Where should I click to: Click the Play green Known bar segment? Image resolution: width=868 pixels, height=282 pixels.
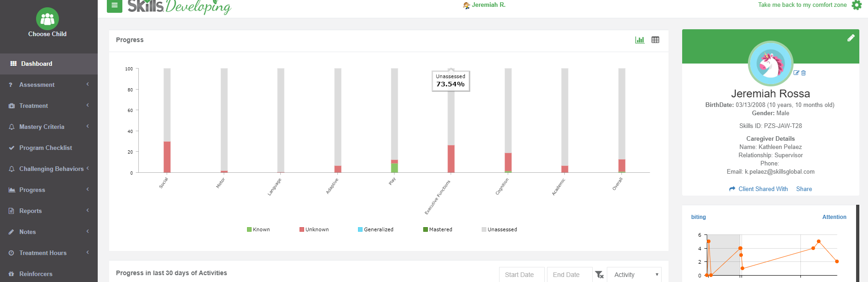point(395,168)
